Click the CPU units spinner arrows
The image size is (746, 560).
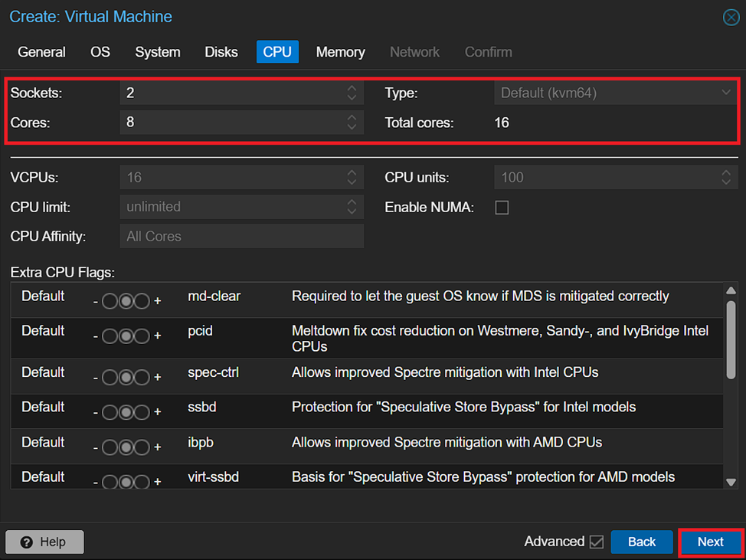(725, 178)
